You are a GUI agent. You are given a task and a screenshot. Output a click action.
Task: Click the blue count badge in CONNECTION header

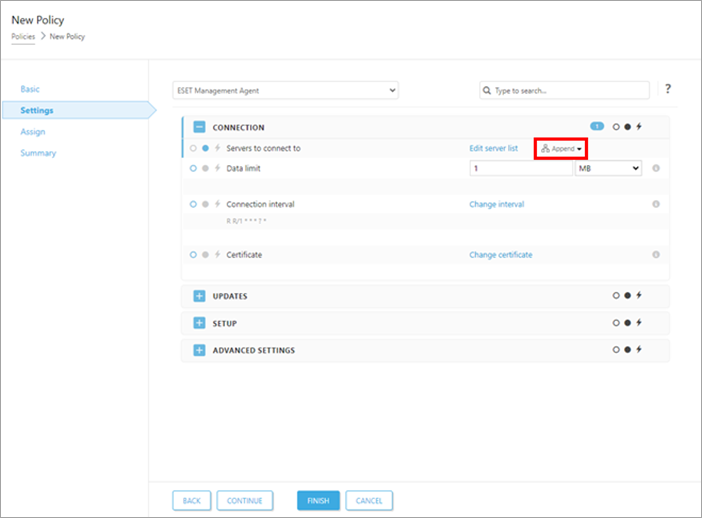(597, 126)
